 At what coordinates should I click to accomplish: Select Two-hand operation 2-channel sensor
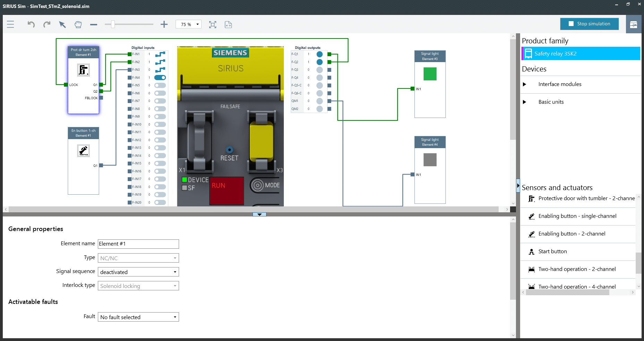578,269
